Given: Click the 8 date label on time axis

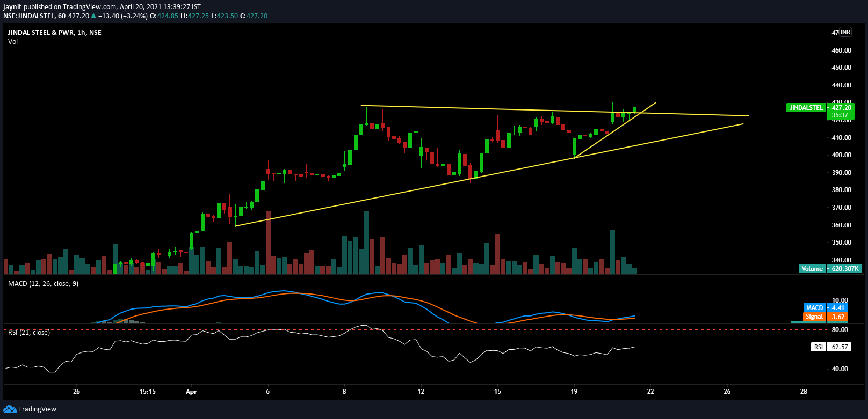Looking at the screenshot, I should point(344,392).
